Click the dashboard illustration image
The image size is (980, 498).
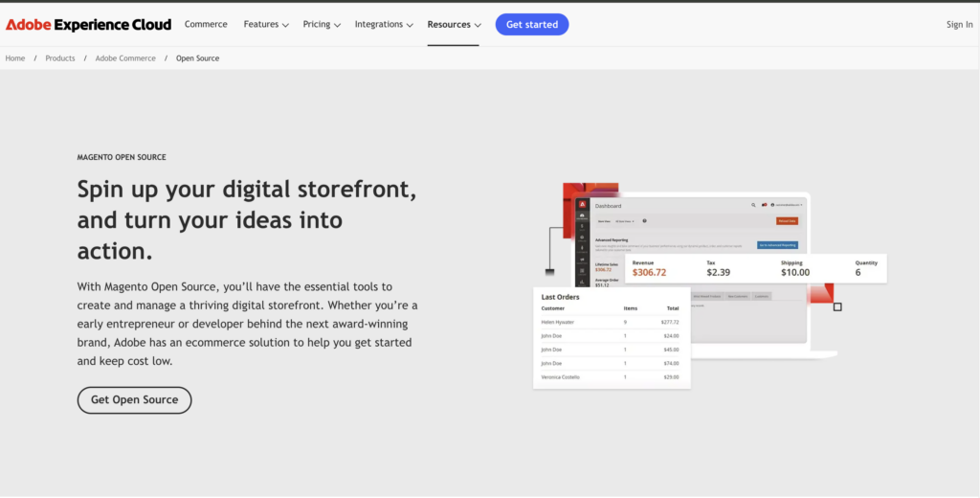tap(708, 285)
